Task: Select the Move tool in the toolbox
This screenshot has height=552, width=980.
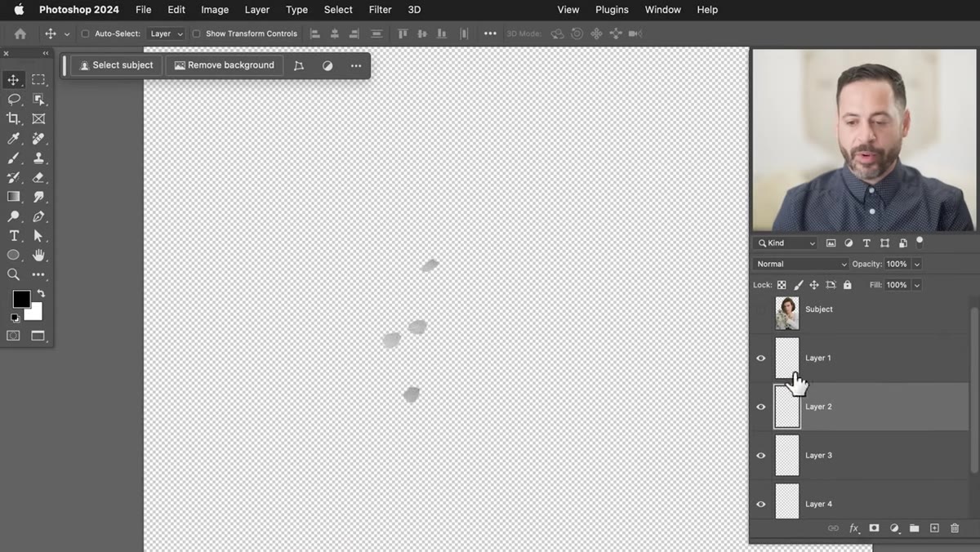Action: [14, 80]
